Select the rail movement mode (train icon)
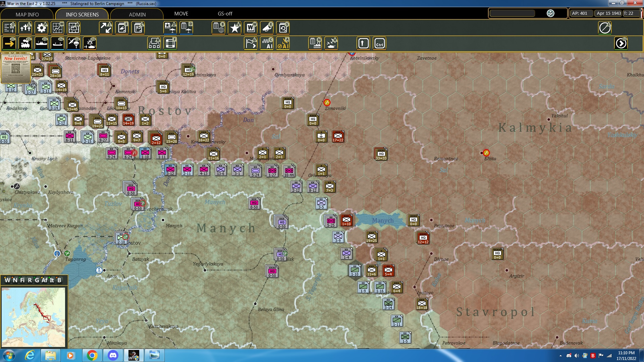Screen dimensions: 644x362 point(25,44)
